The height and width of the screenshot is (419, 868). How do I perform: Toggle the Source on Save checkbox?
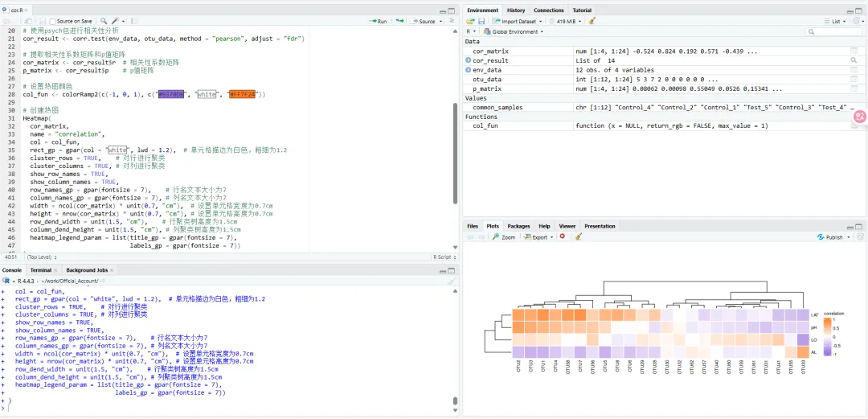coord(53,21)
